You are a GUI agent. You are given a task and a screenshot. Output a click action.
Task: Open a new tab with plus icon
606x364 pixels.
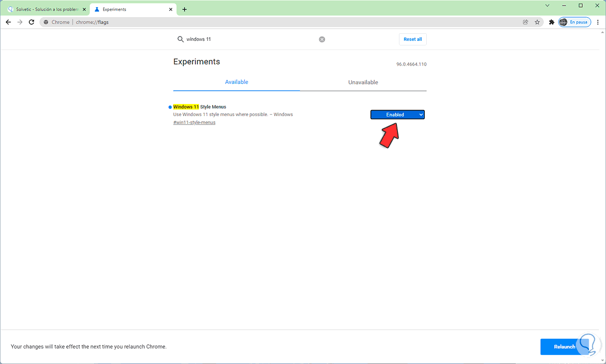coord(184,9)
